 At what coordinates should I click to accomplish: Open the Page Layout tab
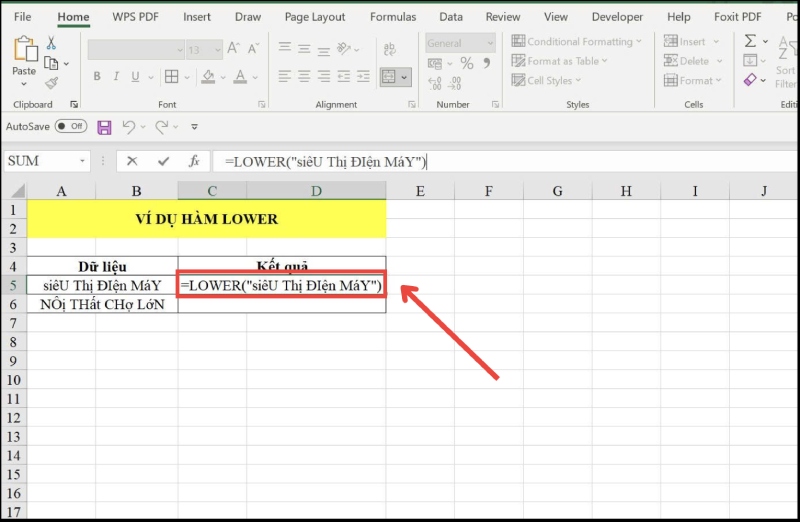pyautogui.click(x=315, y=17)
